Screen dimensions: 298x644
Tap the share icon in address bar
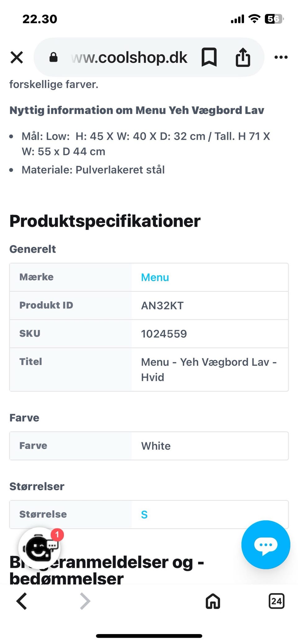[x=243, y=57]
